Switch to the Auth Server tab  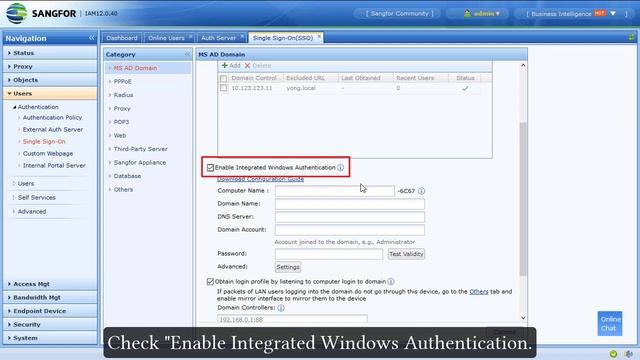click(x=218, y=38)
